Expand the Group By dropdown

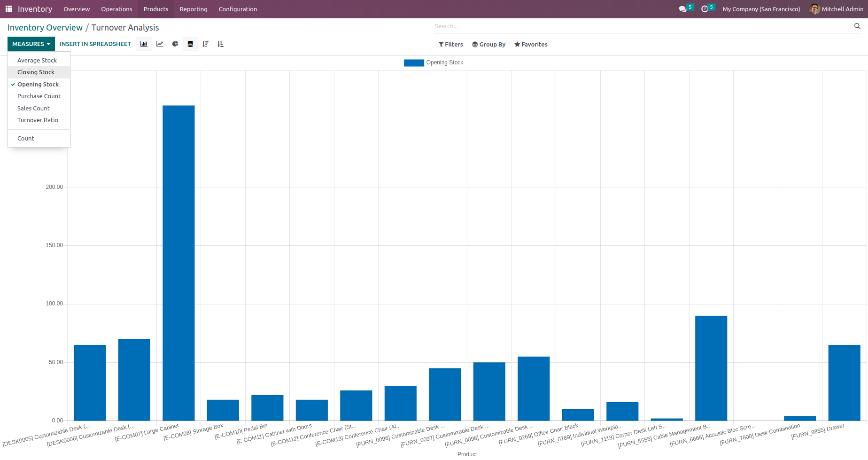tap(488, 45)
